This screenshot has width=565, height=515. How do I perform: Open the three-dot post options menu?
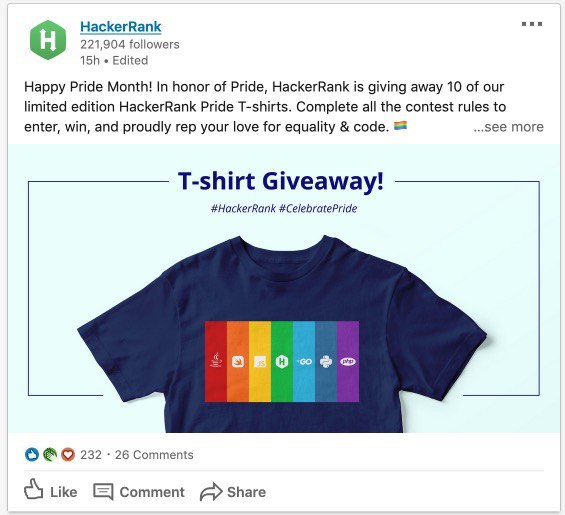532,24
